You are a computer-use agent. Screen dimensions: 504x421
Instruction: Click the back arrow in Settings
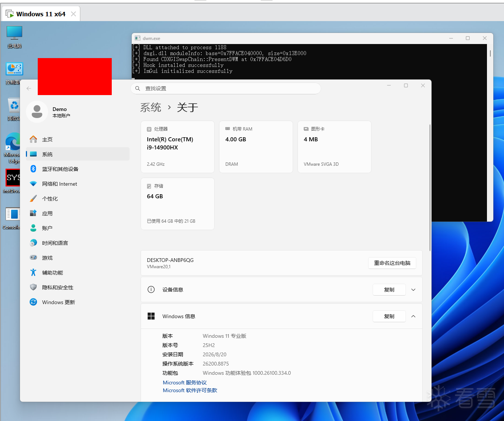pyautogui.click(x=29, y=88)
